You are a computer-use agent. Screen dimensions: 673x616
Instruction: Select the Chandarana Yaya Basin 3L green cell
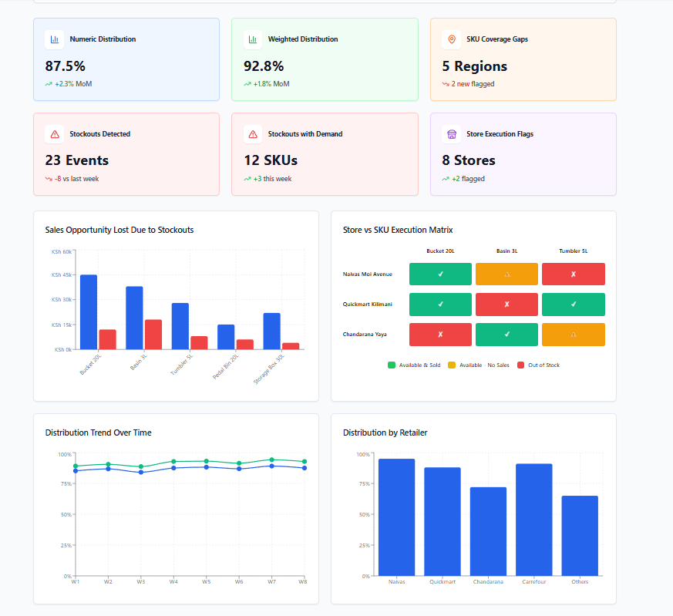point(507,335)
